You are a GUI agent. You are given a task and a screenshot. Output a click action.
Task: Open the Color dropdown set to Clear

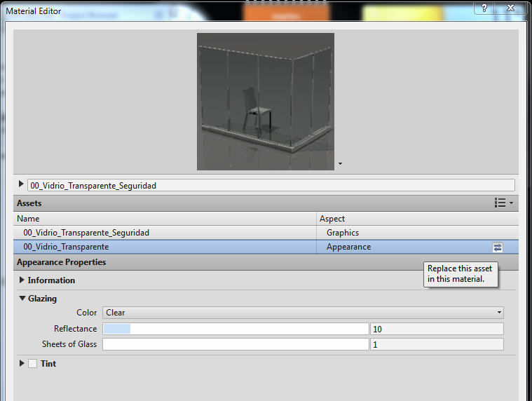(x=303, y=313)
